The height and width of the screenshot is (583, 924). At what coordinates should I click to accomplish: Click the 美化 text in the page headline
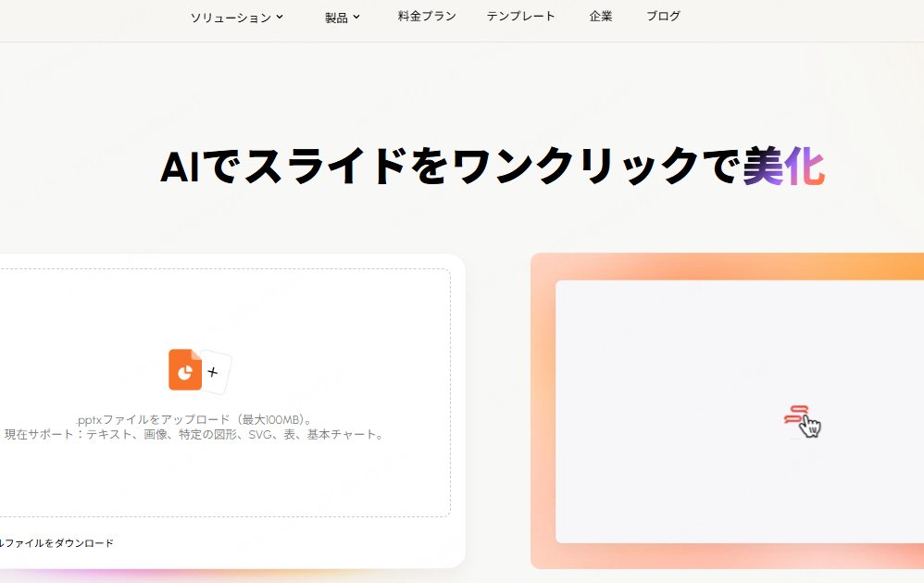tap(786, 167)
